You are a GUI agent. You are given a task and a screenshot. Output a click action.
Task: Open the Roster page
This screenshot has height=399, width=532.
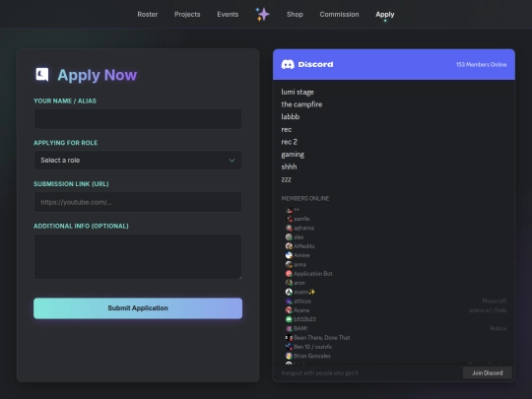[x=148, y=14]
